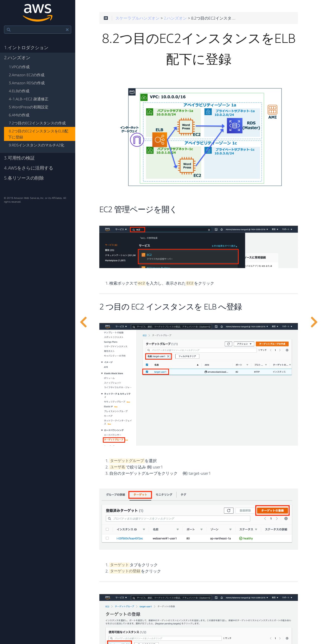Select highlighted 8.2つ目のEC2インスタンスをELB配下に登録 item

pyautogui.click(x=40, y=134)
